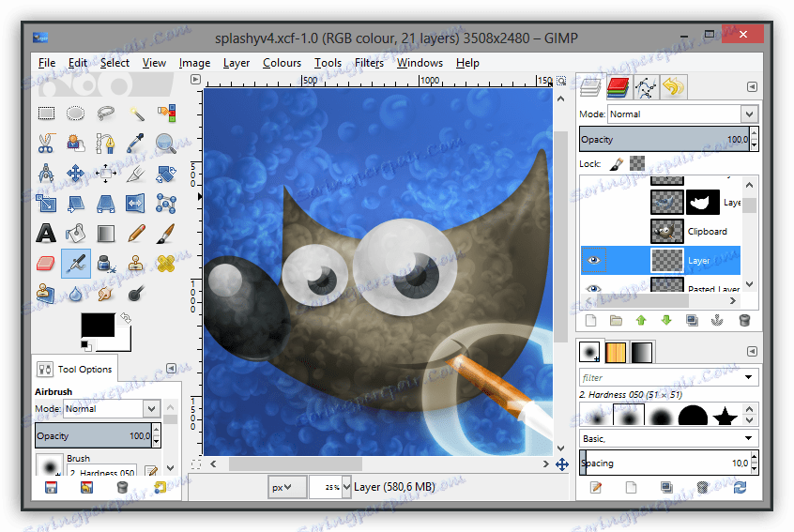The height and width of the screenshot is (532, 794).
Task: Select the Blend gradient tool
Action: click(106, 234)
